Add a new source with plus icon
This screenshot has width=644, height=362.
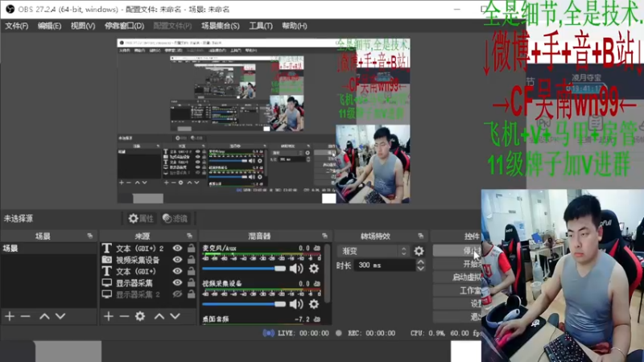109,316
